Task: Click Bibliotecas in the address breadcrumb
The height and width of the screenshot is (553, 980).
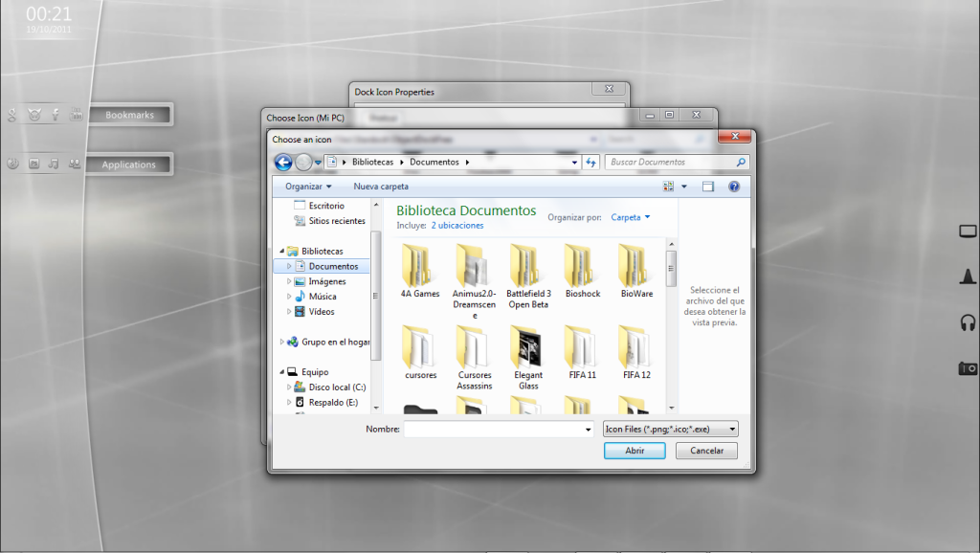Action: coord(372,162)
